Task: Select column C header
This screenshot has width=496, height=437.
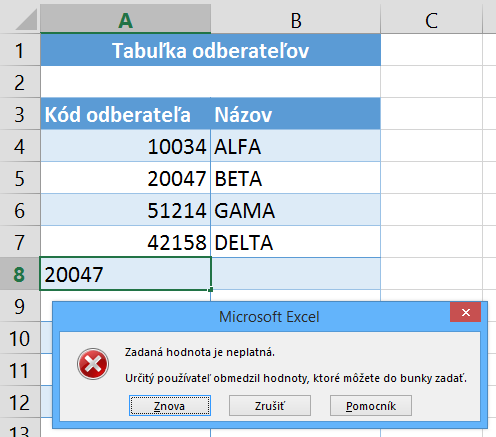Action: pyautogui.click(x=431, y=19)
